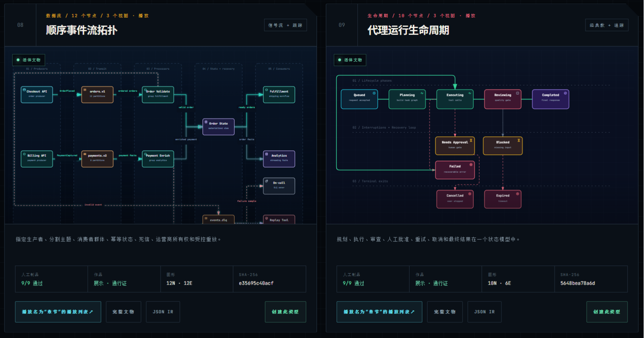
Task: Open 完整文物 for the agent lifecycle card
Action: point(445,312)
